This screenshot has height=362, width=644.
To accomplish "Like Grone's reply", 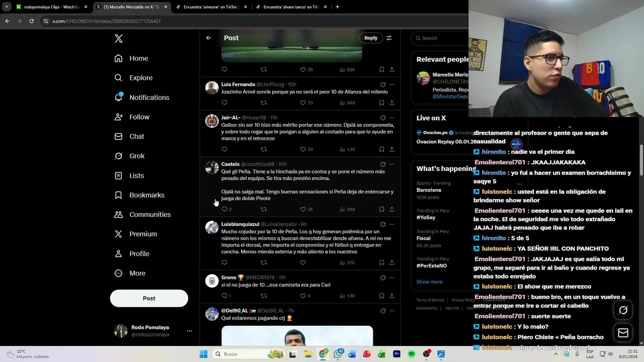I will tap(303, 296).
